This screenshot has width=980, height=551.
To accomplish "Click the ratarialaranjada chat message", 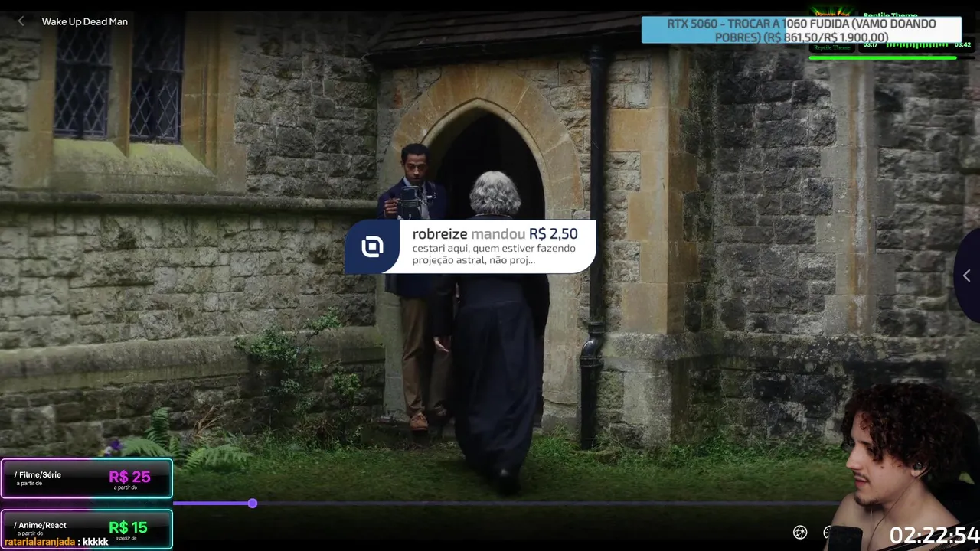I will (57, 542).
